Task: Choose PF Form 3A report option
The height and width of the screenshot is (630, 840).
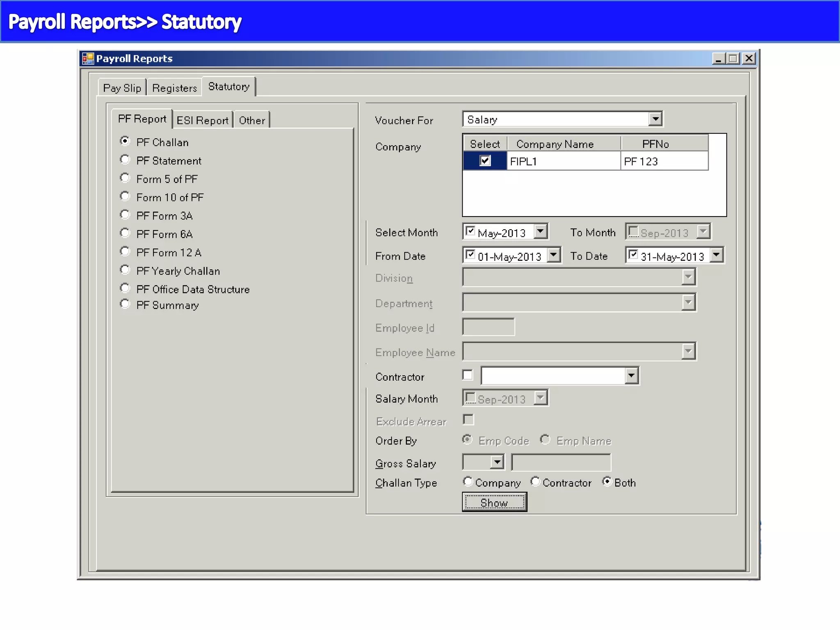Action: coord(125,215)
